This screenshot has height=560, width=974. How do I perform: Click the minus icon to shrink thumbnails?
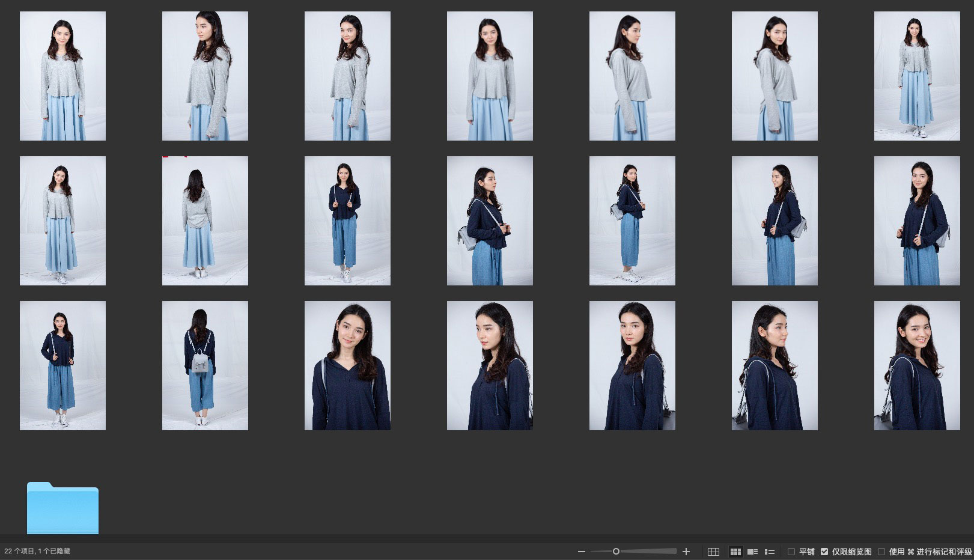581,552
